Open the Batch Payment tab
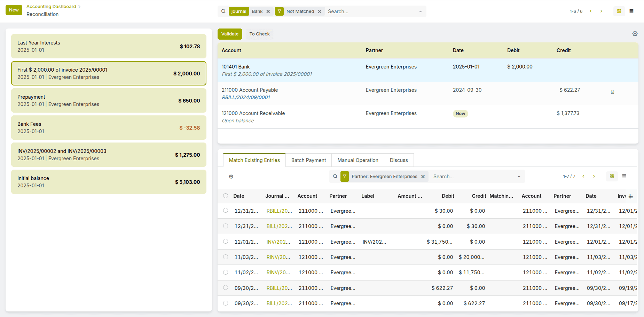The width and height of the screenshot is (644, 317). 308,160
